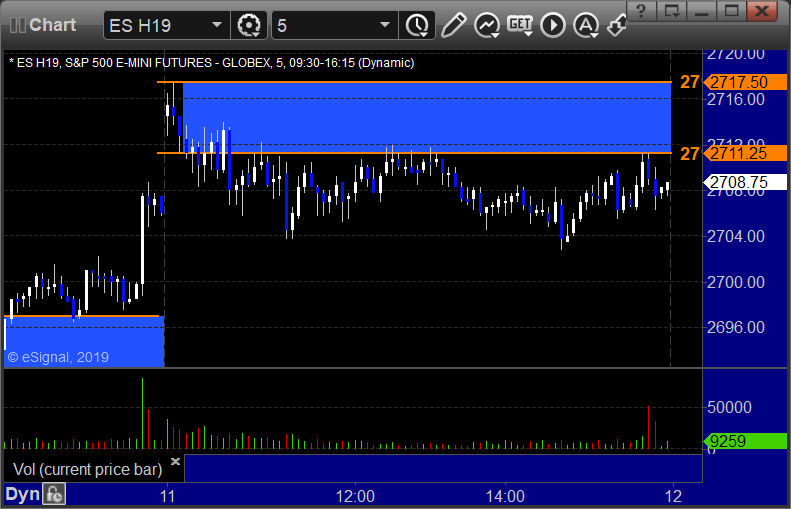
Task: Click the Chart window title text
Action: click(52, 25)
